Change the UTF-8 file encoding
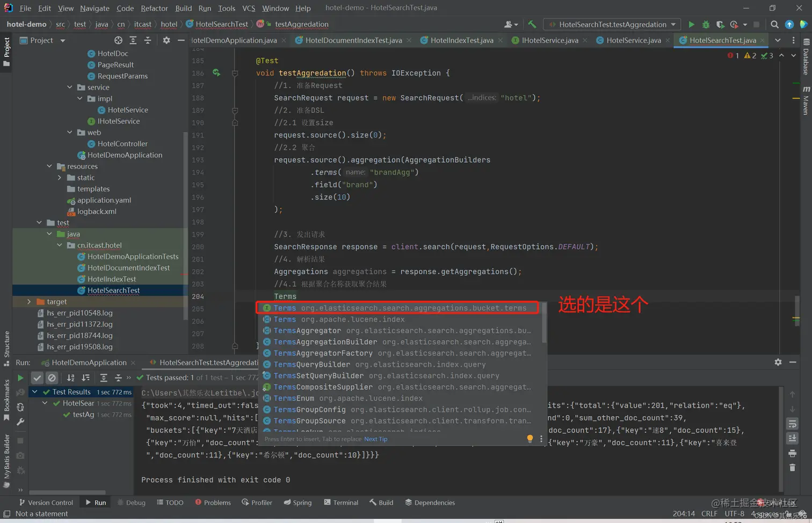Image resolution: width=812 pixels, height=523 pixels. (734, 514)
